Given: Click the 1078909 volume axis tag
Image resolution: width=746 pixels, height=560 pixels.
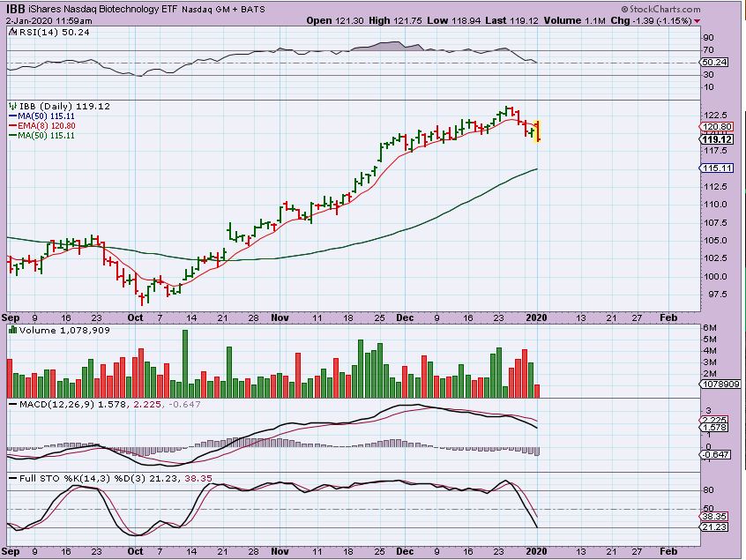Looking at the screenshot, I should (720, 384).
